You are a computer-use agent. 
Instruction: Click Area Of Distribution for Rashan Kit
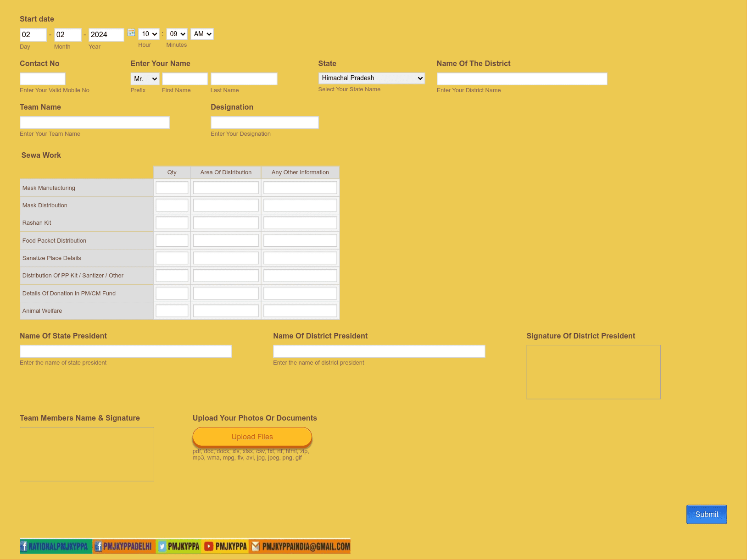[x=226, y=223]
